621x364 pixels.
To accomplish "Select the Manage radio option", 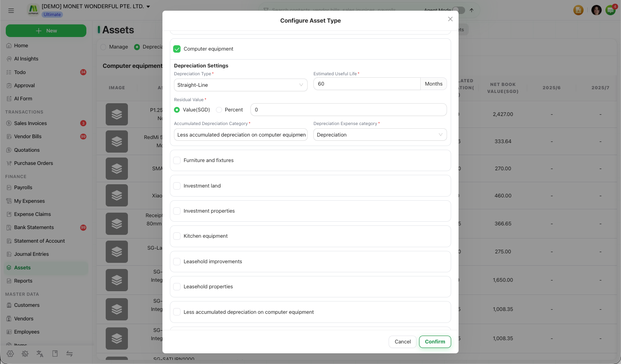I will [x=103, y=47].
